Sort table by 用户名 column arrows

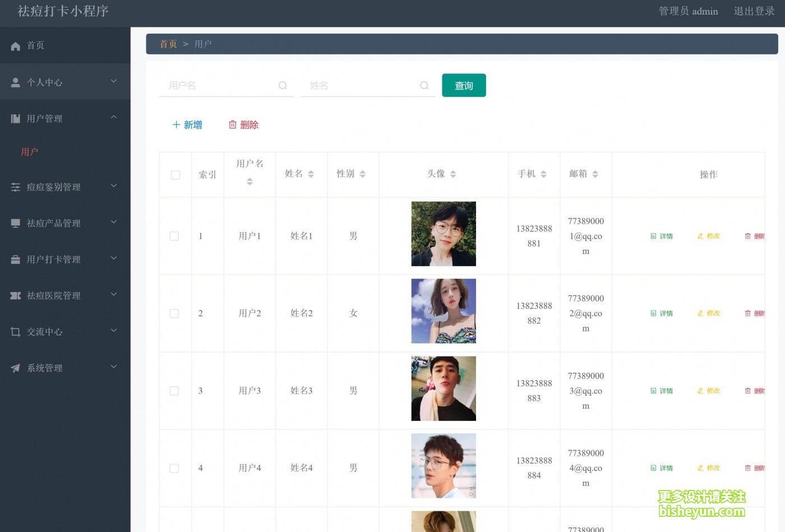coord(250,182)
